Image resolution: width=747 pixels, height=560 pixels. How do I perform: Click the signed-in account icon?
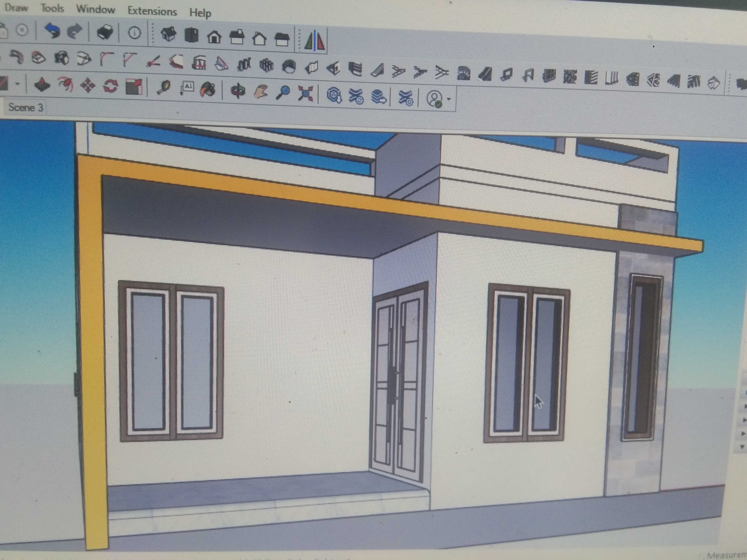[x=435, y=99]
